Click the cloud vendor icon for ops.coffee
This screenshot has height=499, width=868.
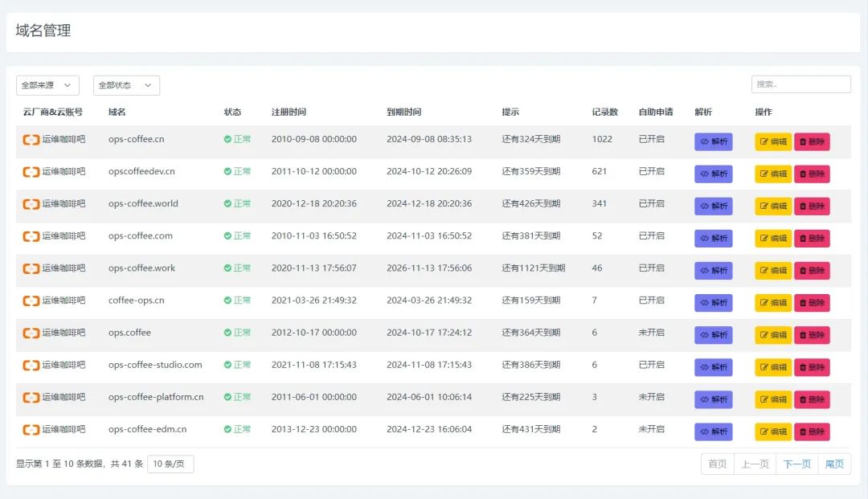click(x=31, y=333)
